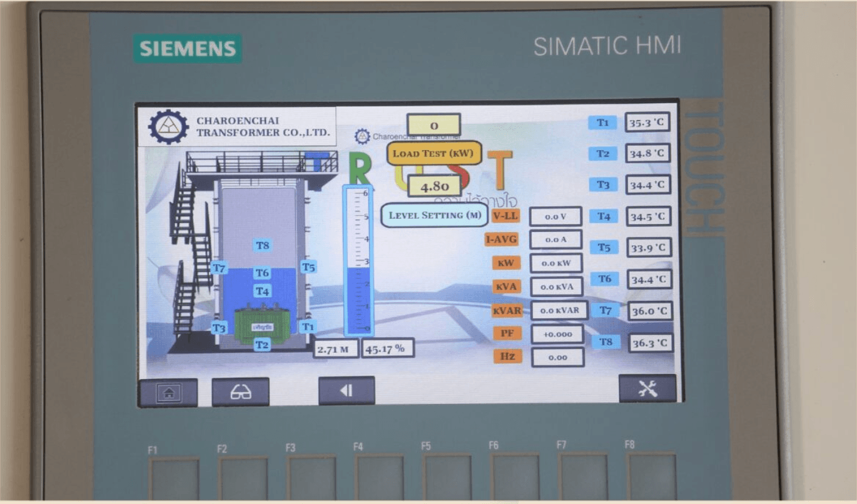Tap the T7 sensor marker on tank
Image resolution: width=857 pixels, height=504 pixels.
click(218, 268)
